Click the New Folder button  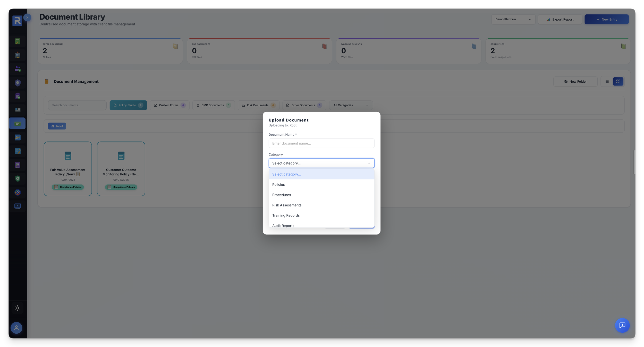click(x=575, y=82)
